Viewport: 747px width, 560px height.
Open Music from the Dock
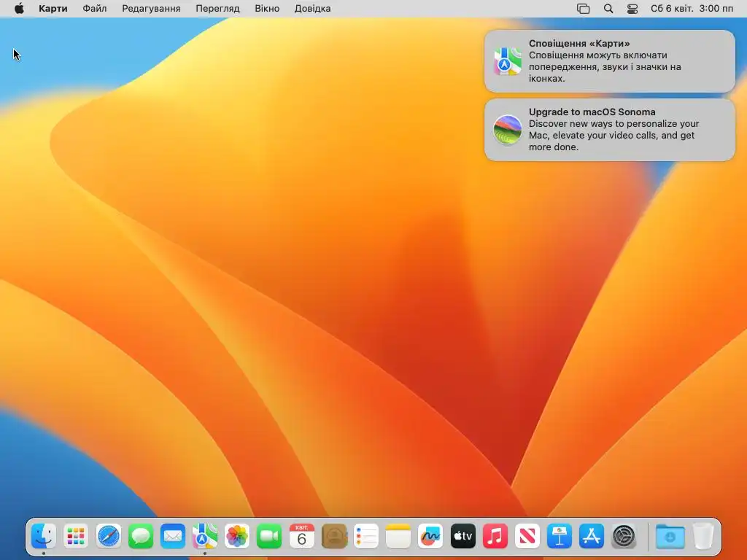tap(495, 536)
